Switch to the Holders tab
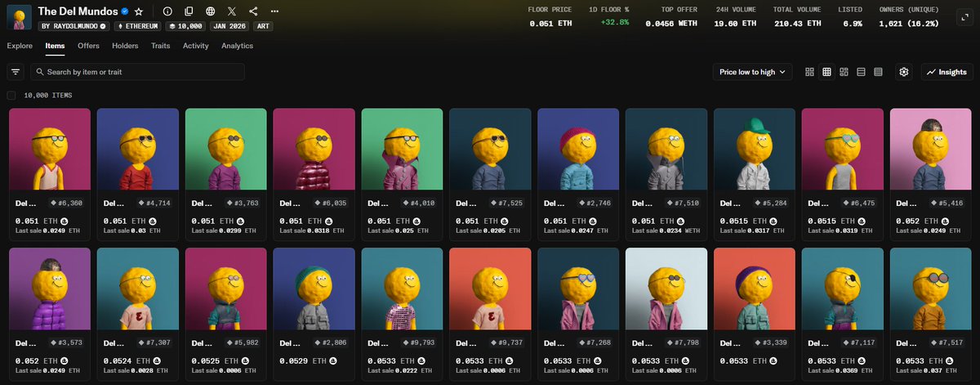 (x=125, y=46)
